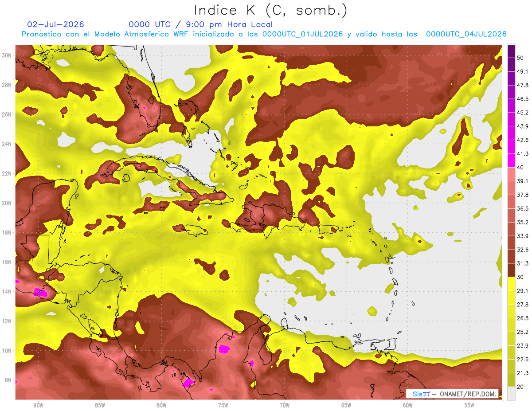This screenshot has width=532, height=411.
Task: Click the title 'Indice K (C, somb.)'
Action: (271, 10)
